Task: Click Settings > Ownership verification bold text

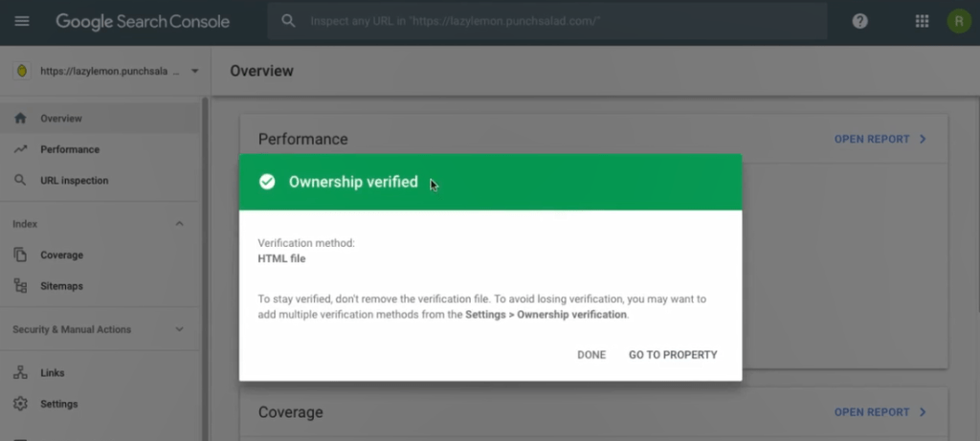Action: click(546, 315)
